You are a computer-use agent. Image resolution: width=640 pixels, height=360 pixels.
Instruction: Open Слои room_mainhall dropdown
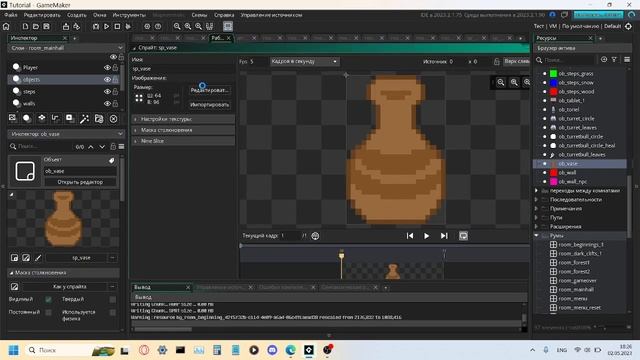66,48
